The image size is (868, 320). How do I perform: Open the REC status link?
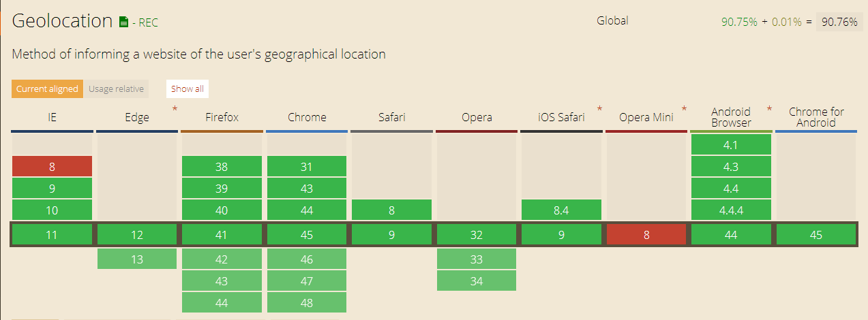click(x=148, y=23)
